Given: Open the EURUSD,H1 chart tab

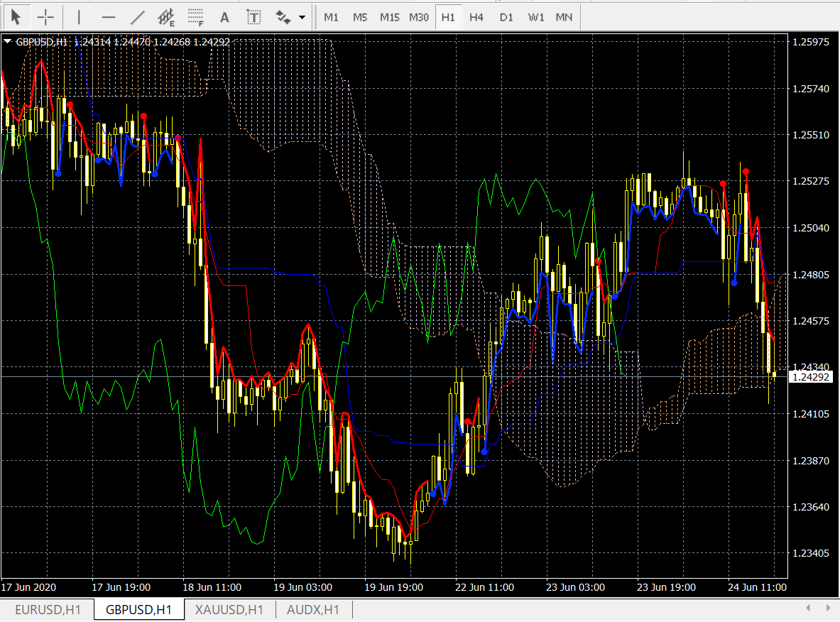Looking at the screenshot, I should coord(48,609).
